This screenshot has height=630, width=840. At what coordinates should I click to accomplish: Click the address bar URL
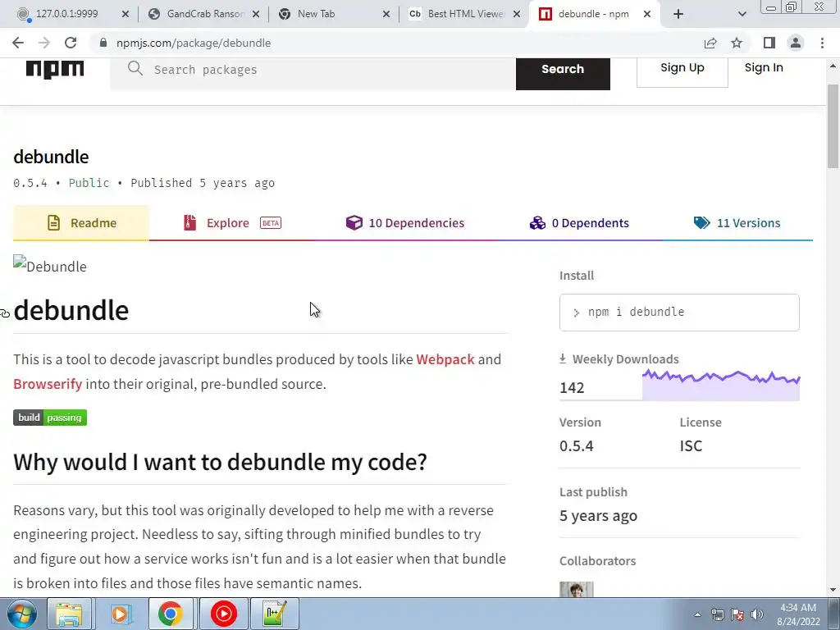coord(194,43)
